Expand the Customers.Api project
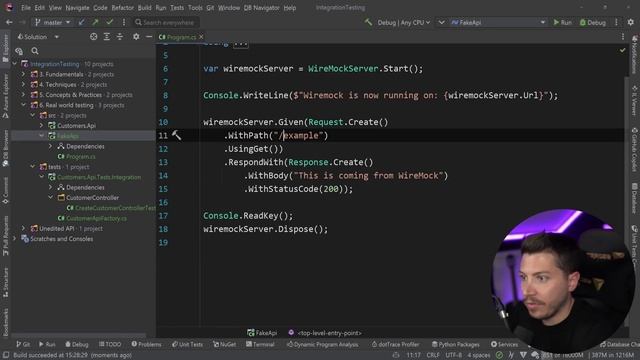640x360 pixels. point(41,125)
